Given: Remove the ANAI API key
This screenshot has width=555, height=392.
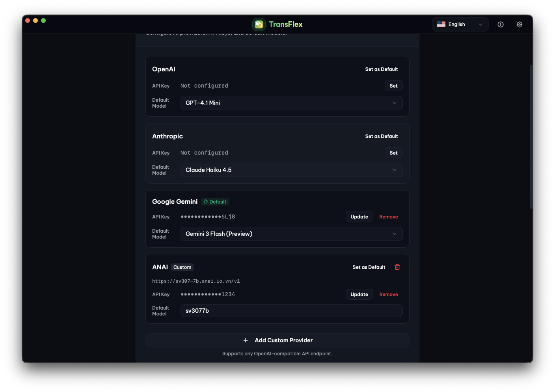Looking at the screenshot, I should 388,295.
